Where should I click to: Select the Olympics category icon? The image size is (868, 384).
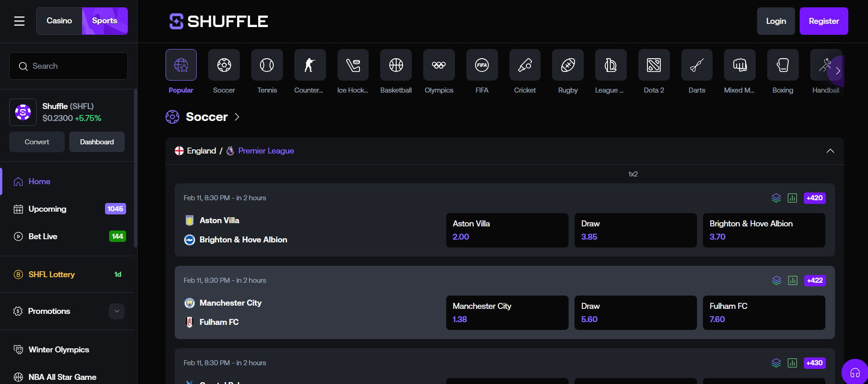439,65
